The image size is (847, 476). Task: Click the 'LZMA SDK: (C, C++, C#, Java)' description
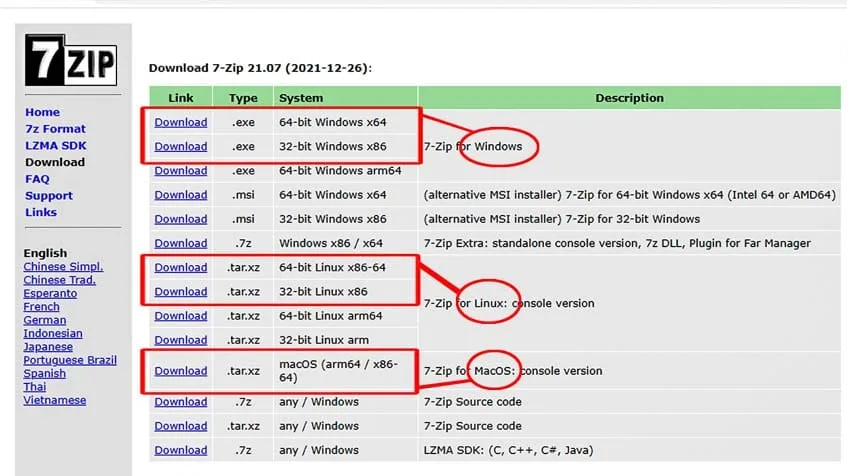click(x=508, y=451)
